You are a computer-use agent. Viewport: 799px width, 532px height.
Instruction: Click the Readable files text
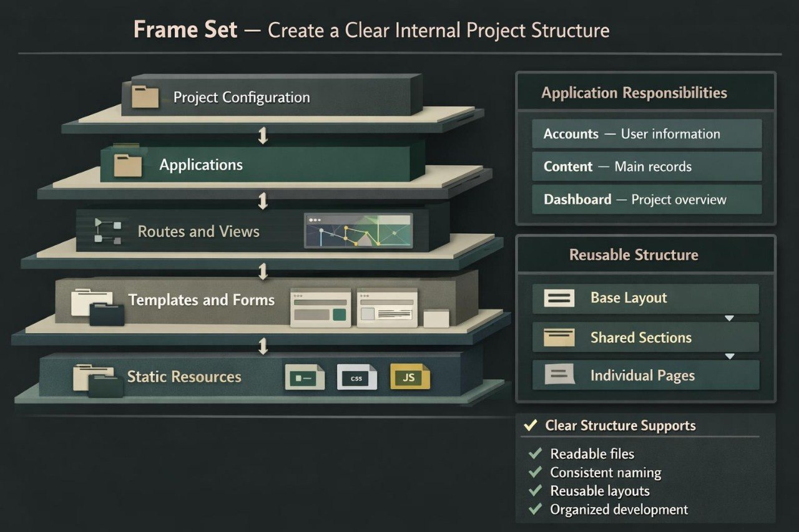click(x=592, y=454)
